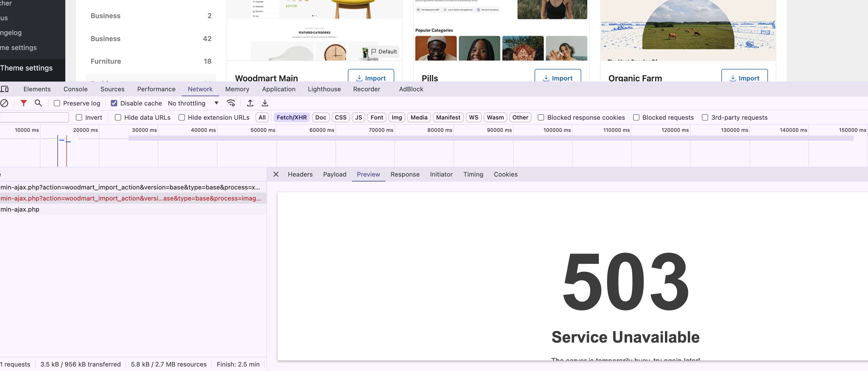Screen dimensions: 868x371
Task: Click Import button for Woodmart Main
Action: (x=371, y=77)
